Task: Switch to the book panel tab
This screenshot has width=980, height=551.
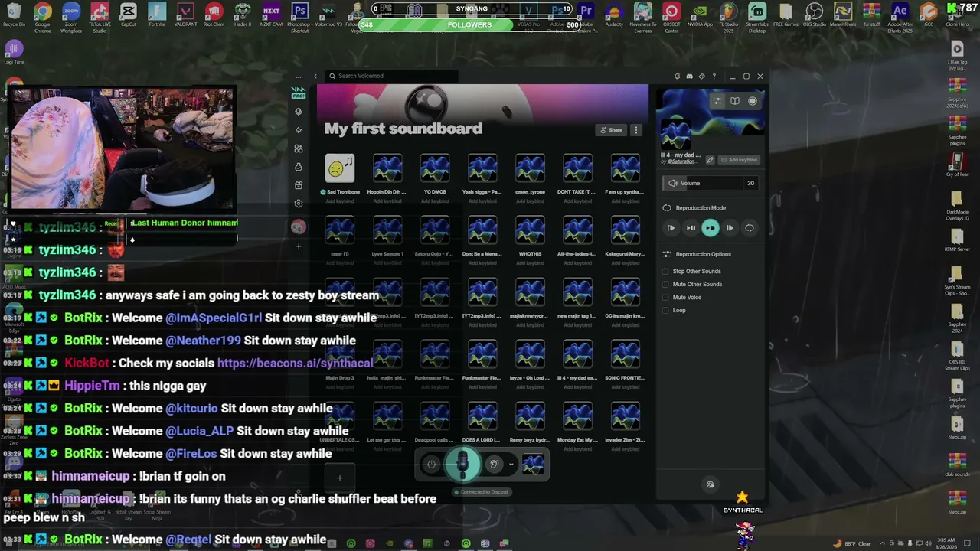Action: coord(735,101)
